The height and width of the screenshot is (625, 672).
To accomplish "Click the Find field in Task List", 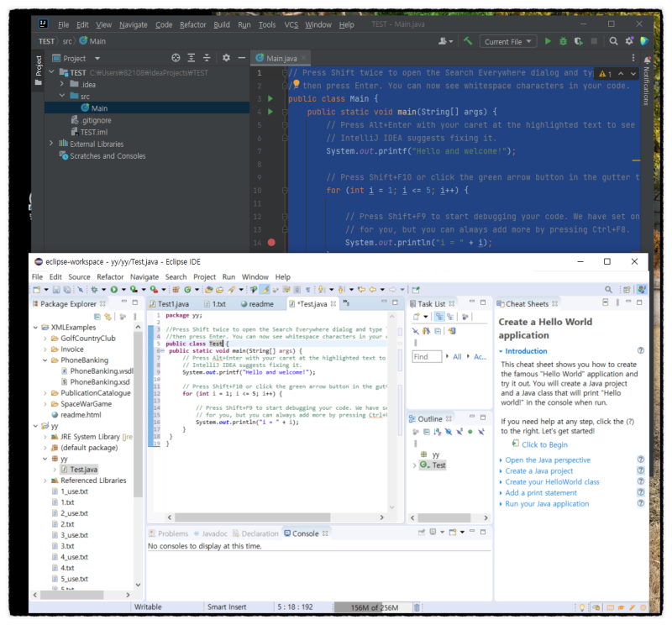I will tap(427, 357).
